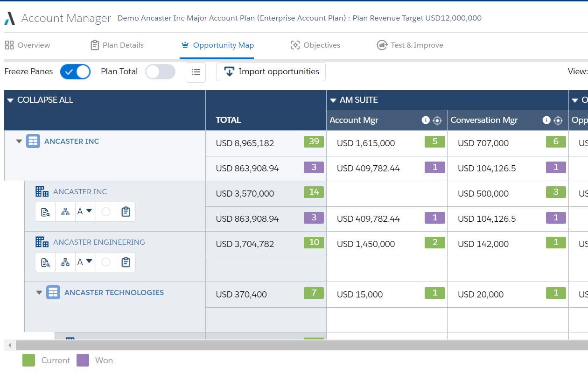Click the green 10 badge for ANCASTER ENGINEERING

click(x=314, y=242)
